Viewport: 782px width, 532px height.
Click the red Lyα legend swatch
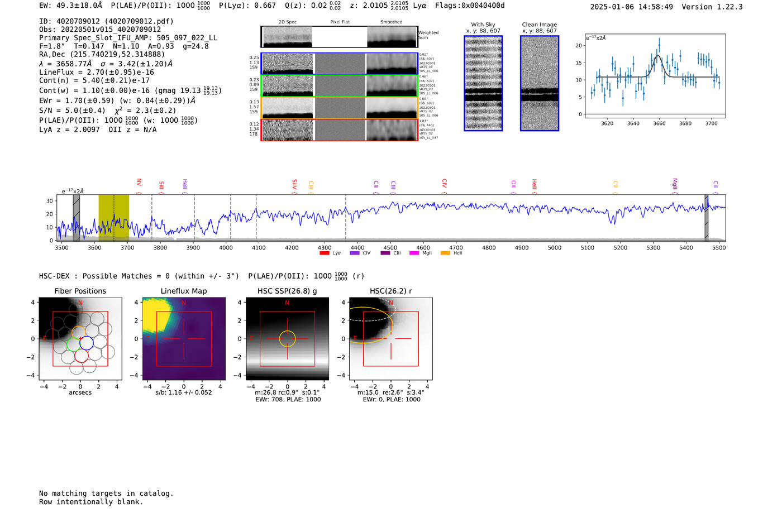(x=324, y=253)
